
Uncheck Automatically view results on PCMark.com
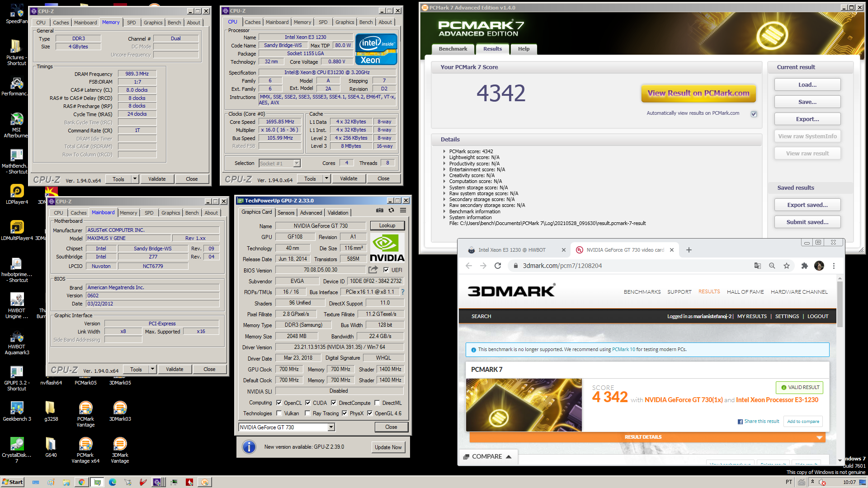pos(754,114)
